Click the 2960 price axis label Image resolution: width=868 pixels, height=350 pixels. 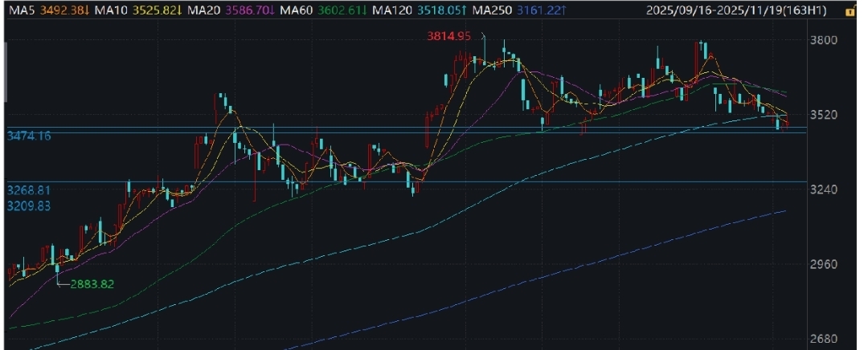[x=825, y=264]
